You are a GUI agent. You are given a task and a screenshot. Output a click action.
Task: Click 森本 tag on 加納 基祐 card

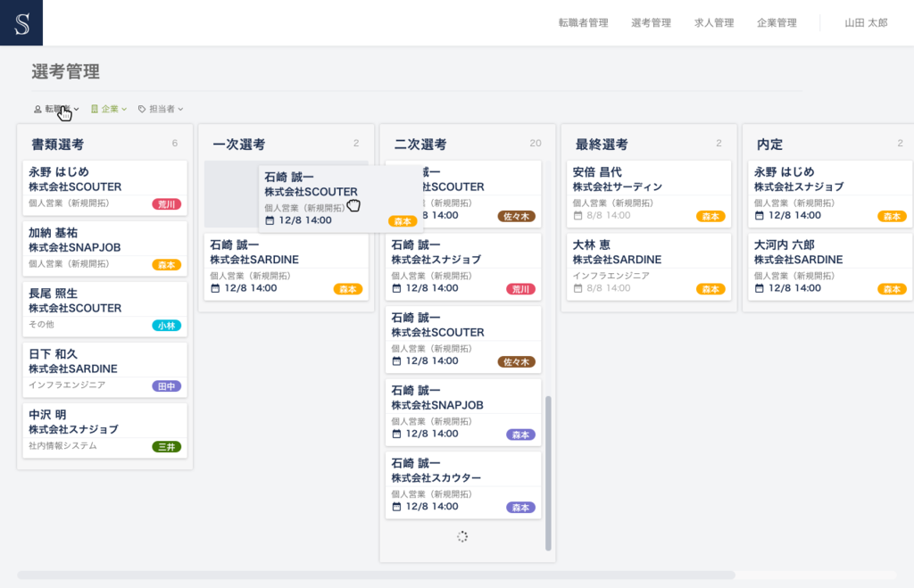167,265
